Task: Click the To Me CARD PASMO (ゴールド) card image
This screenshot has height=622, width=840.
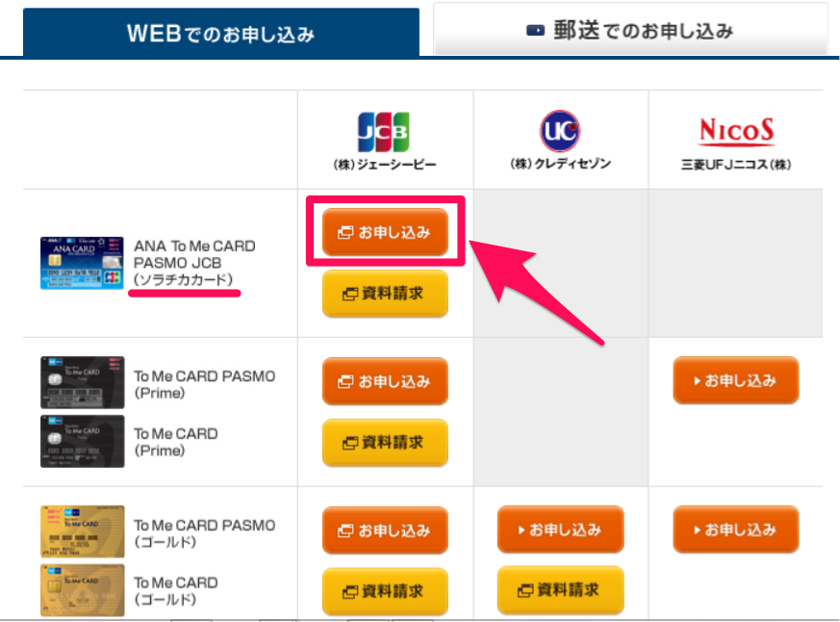Action: pos(83,531)
